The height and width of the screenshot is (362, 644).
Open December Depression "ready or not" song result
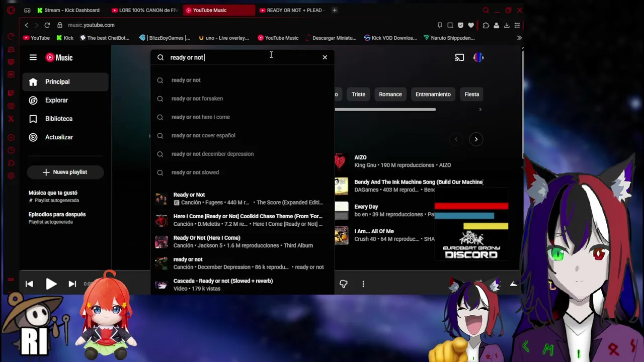pyautogui.click(x=243, y=263)
